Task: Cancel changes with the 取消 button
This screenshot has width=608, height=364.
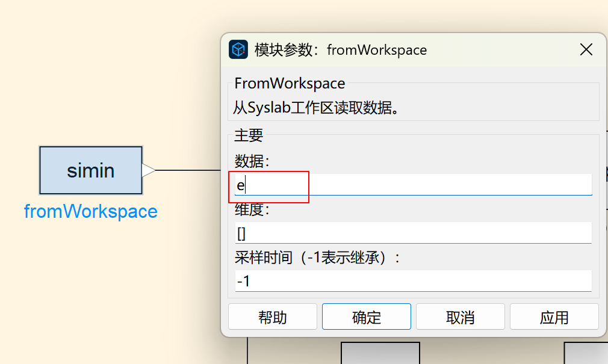Action: (x=461, y=316)
